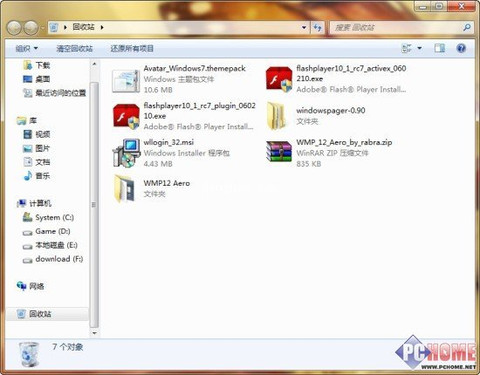Click the 文档 documents library icon

tap(28, 162)
